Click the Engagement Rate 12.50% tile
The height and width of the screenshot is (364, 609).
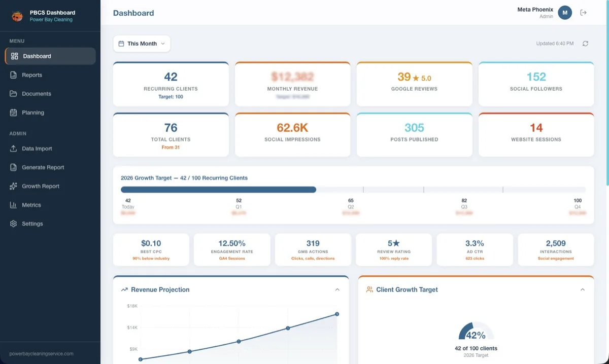click(232, 250)
